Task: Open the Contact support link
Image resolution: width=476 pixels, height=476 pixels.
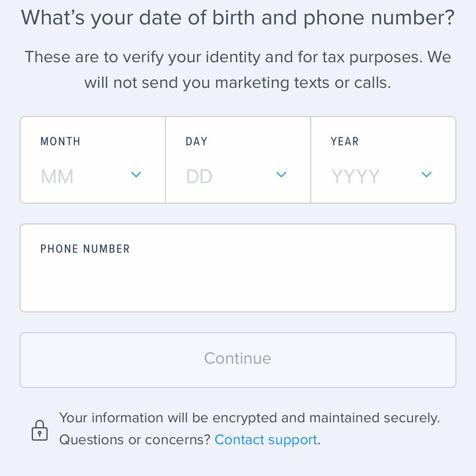Action: pyautogui.click(x=266, y=440)
